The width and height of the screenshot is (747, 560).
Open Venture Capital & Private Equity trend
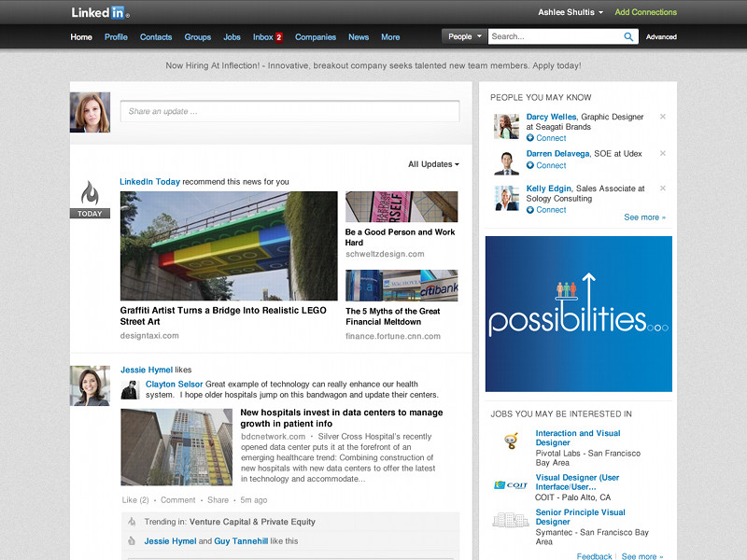pos(252,522)
